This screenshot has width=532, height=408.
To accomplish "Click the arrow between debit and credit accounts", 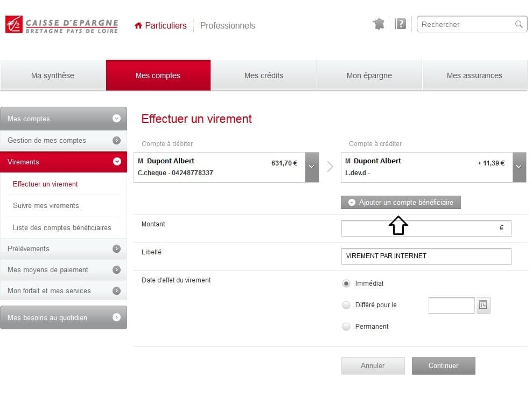I will coord(330,167).
